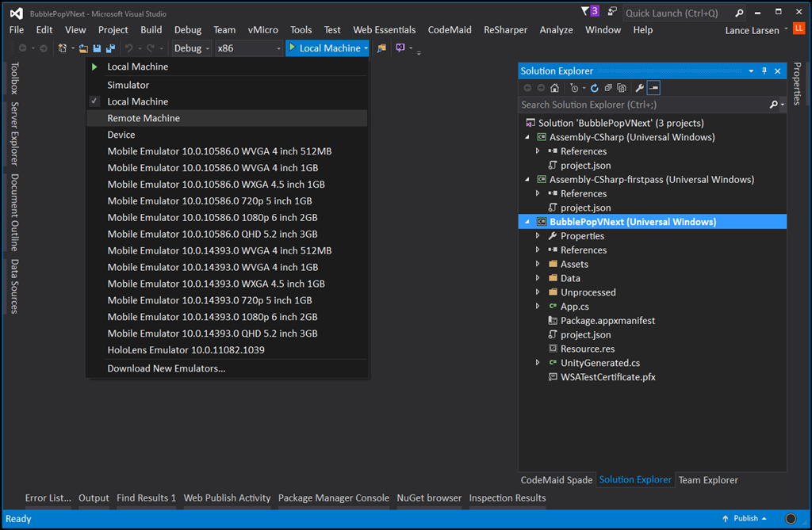
Task: Expand the Assets folder
Action: click(x=538, y=264)
